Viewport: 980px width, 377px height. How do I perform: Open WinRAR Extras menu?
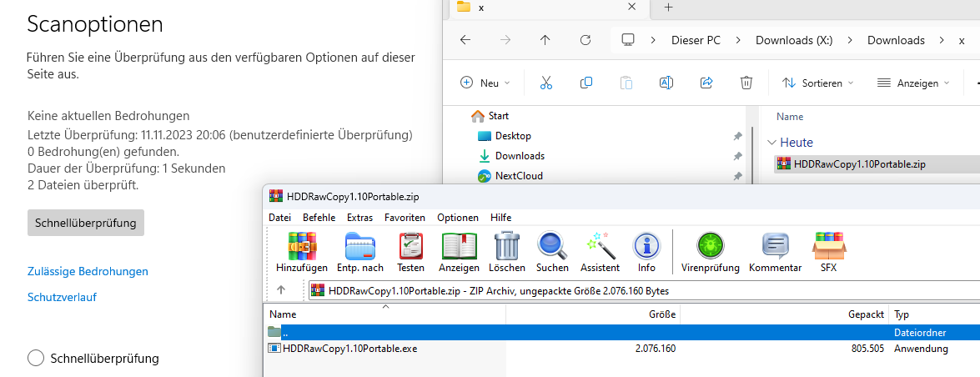[x=359, y=218]
